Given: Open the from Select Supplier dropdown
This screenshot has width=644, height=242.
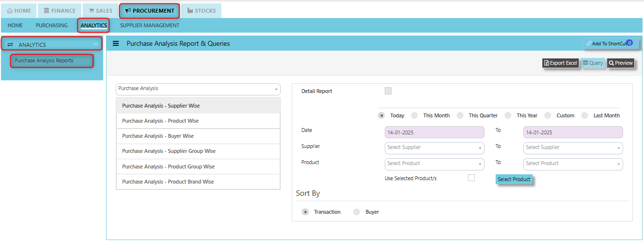Looking at the screenshot, I should pos(434,148).
